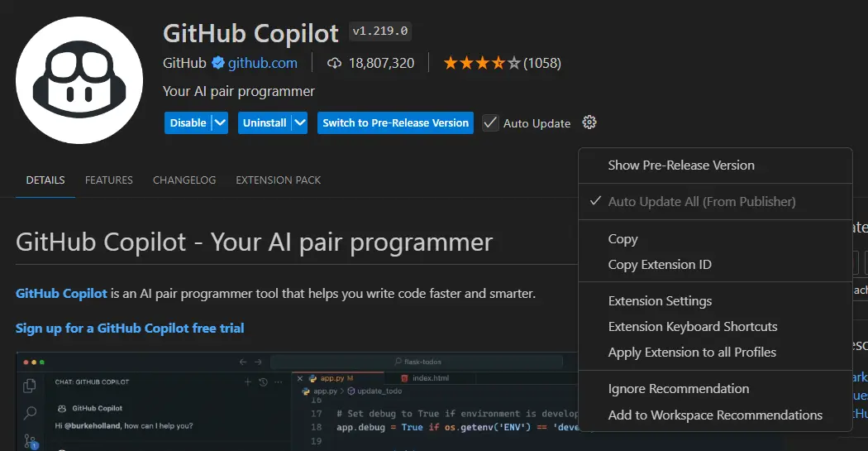Expand the Uninstall dropdown arrow
This screenshot has width=868, height=451.
click(299, 122)
